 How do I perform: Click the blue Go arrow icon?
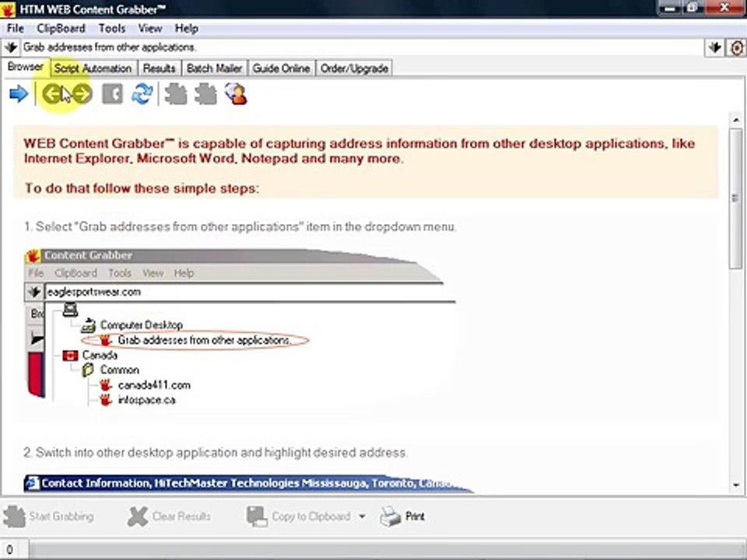click(x=19, y=94)
